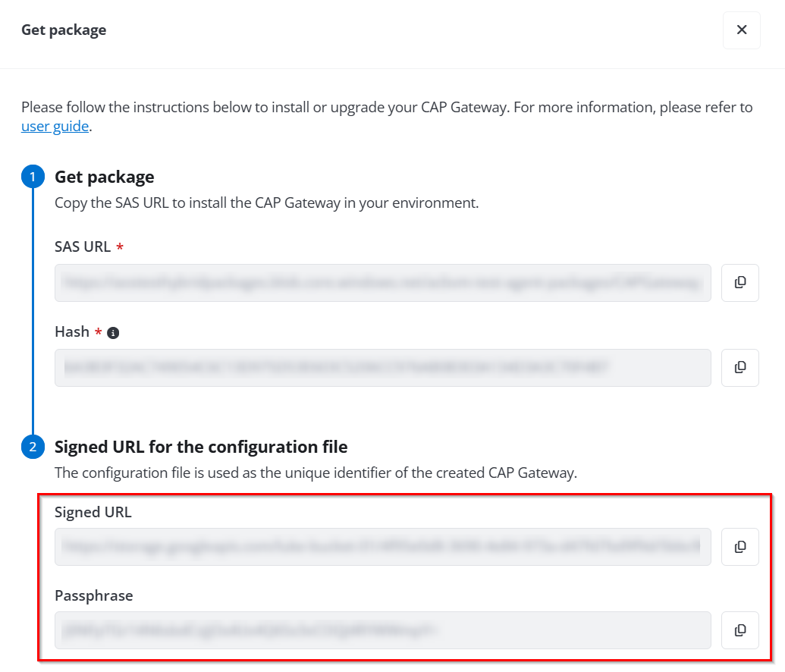Screen dimensions: 785x672
Task: Click the Signed URL input field
Action: 383,546
